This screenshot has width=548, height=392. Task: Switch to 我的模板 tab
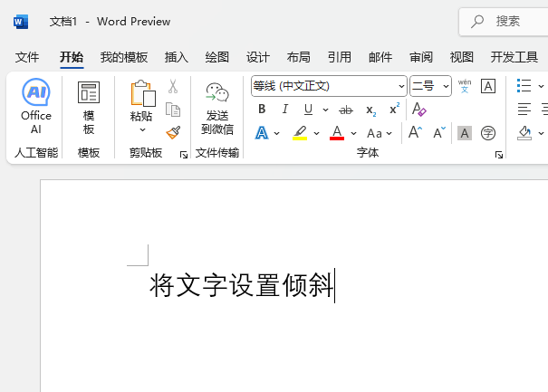(124, 57)
